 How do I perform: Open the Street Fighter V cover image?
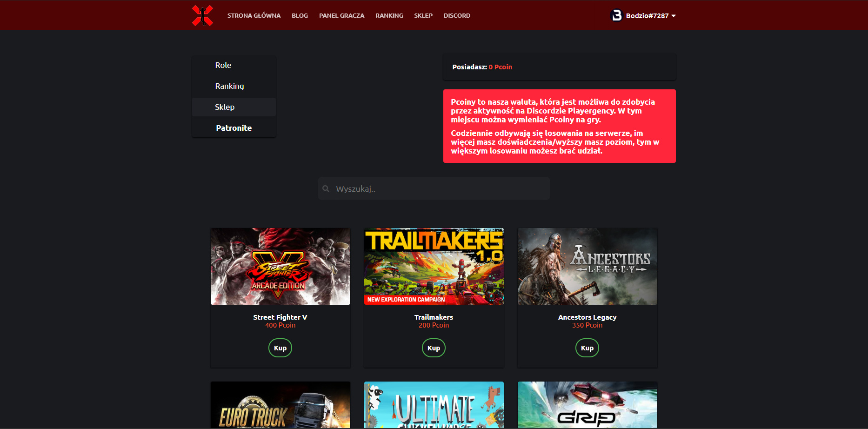point(280,266)
